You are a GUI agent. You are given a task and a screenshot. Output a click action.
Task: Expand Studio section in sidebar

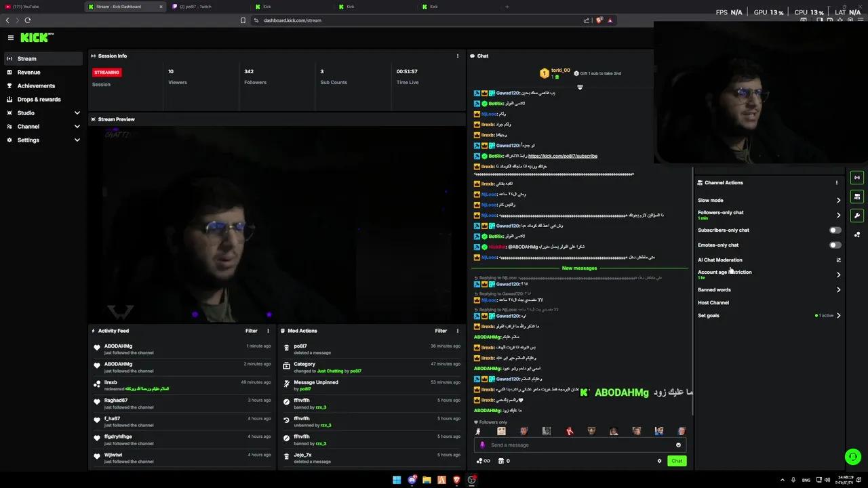[x=77, y=113]
